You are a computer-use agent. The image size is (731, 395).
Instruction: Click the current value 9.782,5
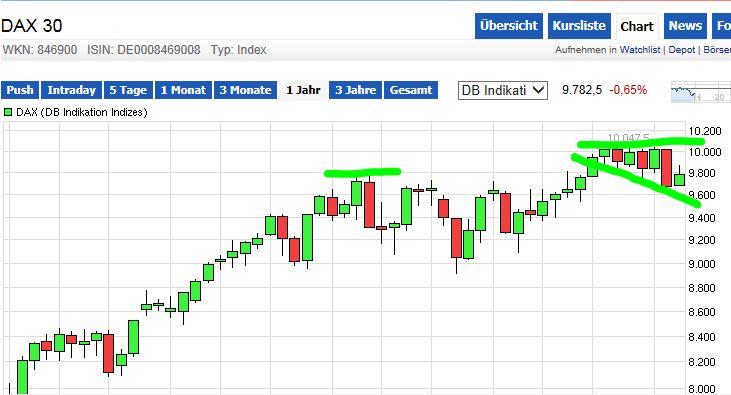582,90
